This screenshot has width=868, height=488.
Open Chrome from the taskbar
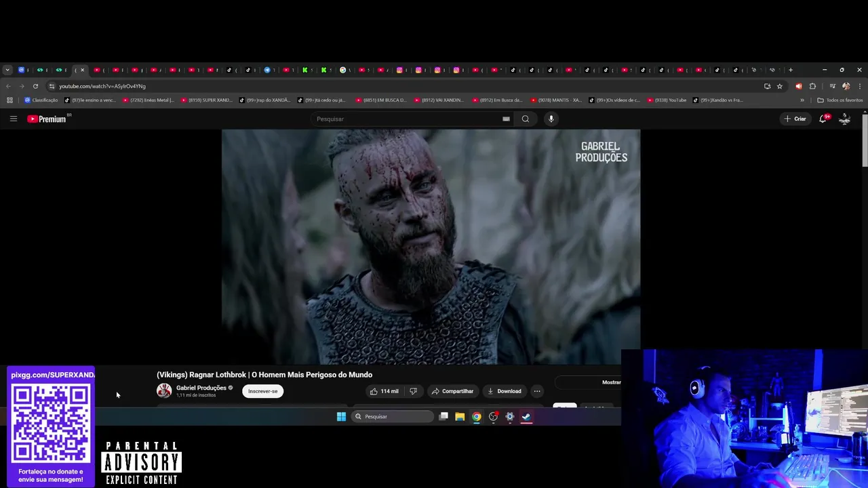click(477, 417)
